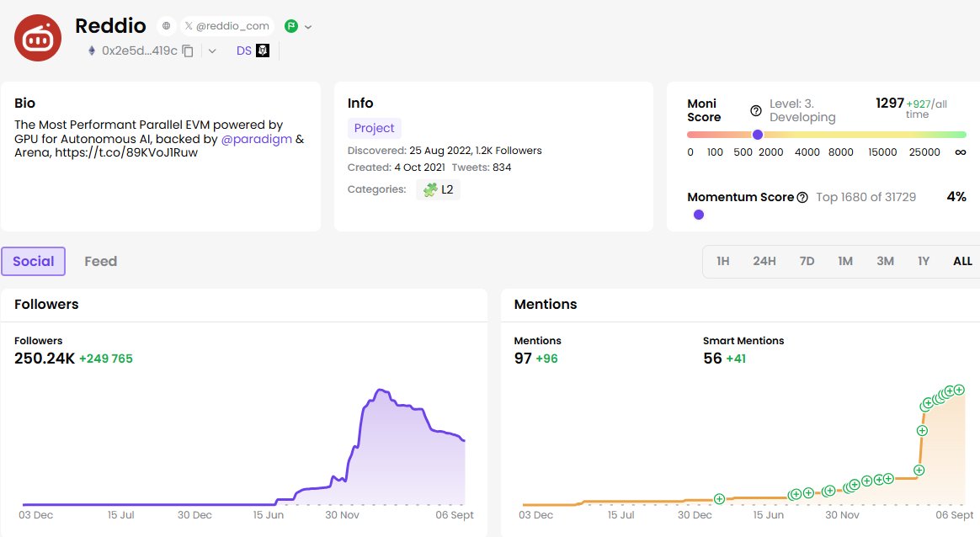Click the Project tag under Info

(375, 128)
